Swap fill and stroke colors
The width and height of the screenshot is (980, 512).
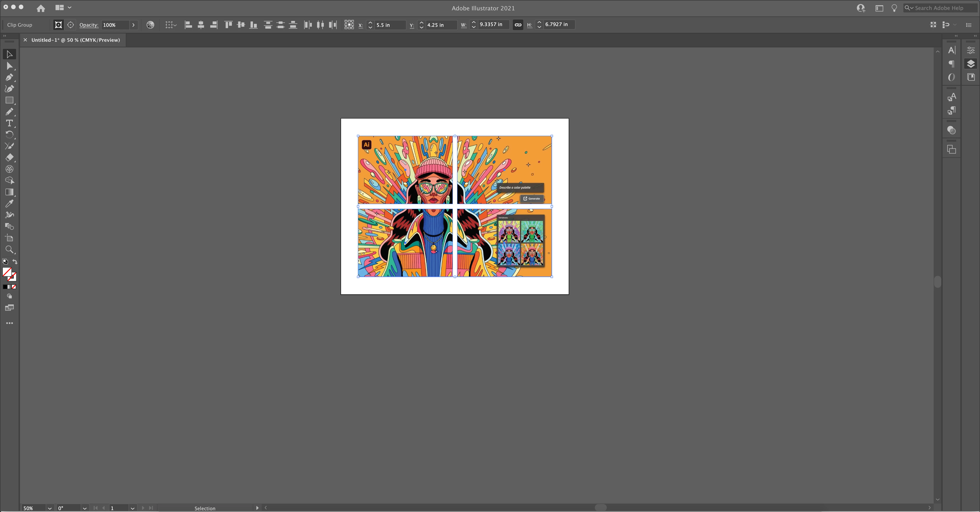(x=15, y=261)
